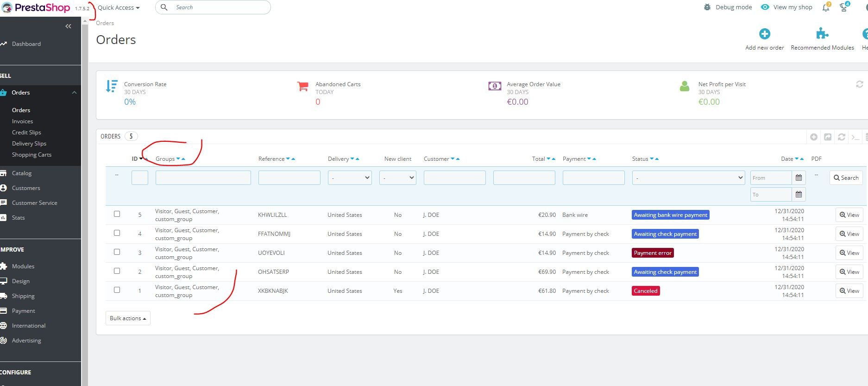
Task: Open the To date calendar icon
Action: pos(799,195)
